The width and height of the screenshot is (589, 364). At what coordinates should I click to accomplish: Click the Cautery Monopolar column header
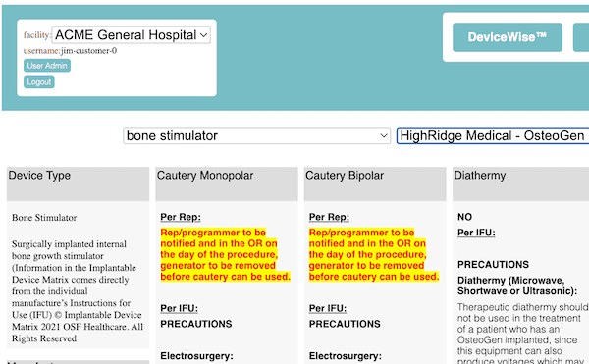(x=227, y=183)
